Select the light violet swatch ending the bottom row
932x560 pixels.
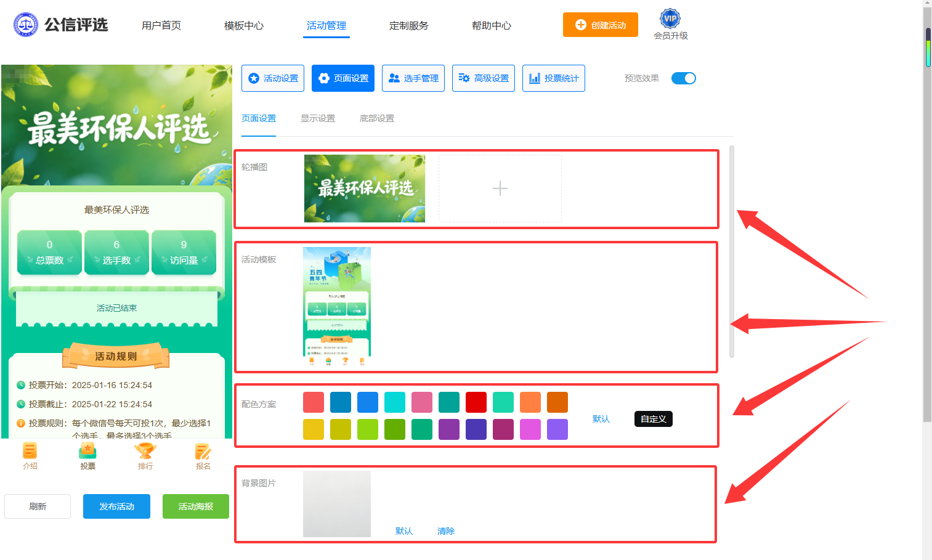point(557,429)
